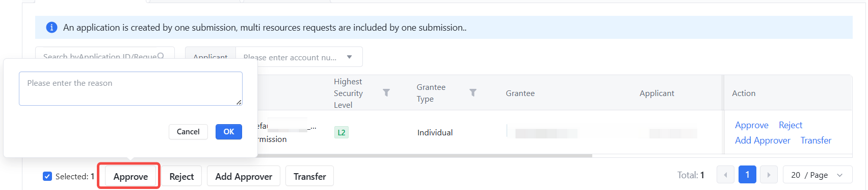Cancel the reason popup
The width and height of the screenshot is (868, 190).
[x=188, y=132]
